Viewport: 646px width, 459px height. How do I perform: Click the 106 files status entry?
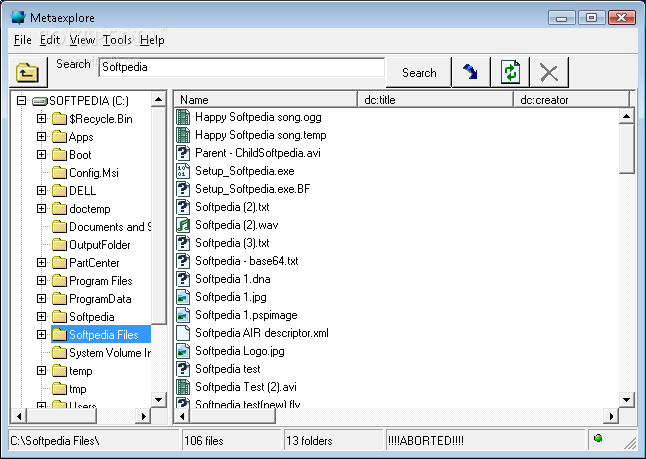[204, 441]
